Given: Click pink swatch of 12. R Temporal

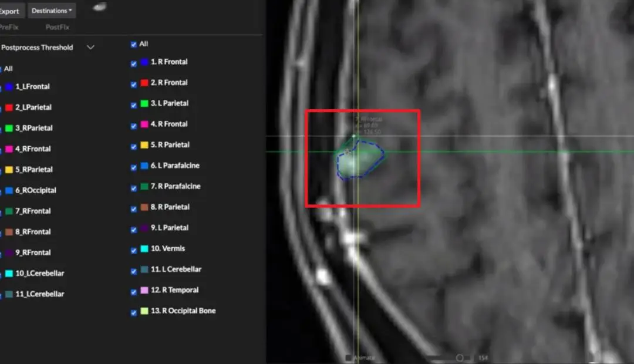Looking at the screenshot, I should pyautogui.click(x=144, y=290).
